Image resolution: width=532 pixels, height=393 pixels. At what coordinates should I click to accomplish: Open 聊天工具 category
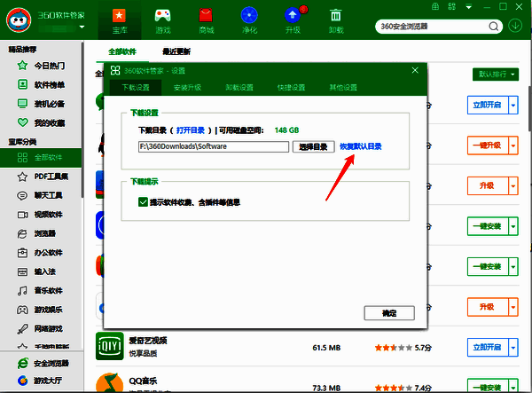pos(40,195)
